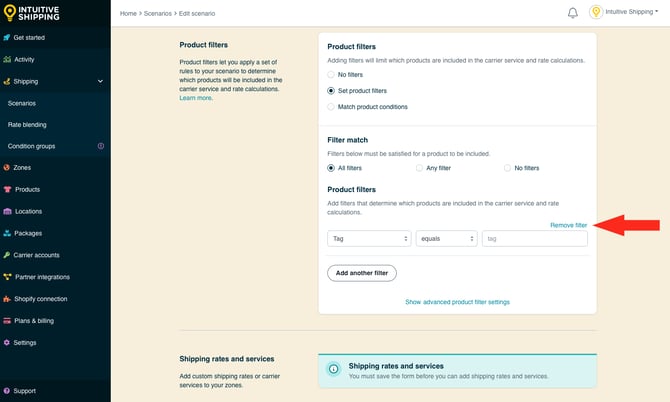Select Match product conditions radio button
The width and height of the screenshot is (670, 402).
pyautogui.click(x=332, y=106)
